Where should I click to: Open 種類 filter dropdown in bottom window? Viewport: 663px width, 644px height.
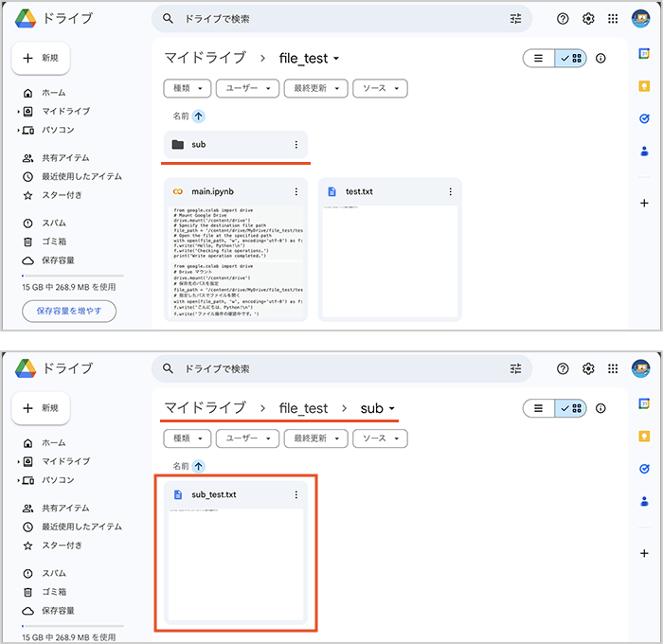[188, 438]
